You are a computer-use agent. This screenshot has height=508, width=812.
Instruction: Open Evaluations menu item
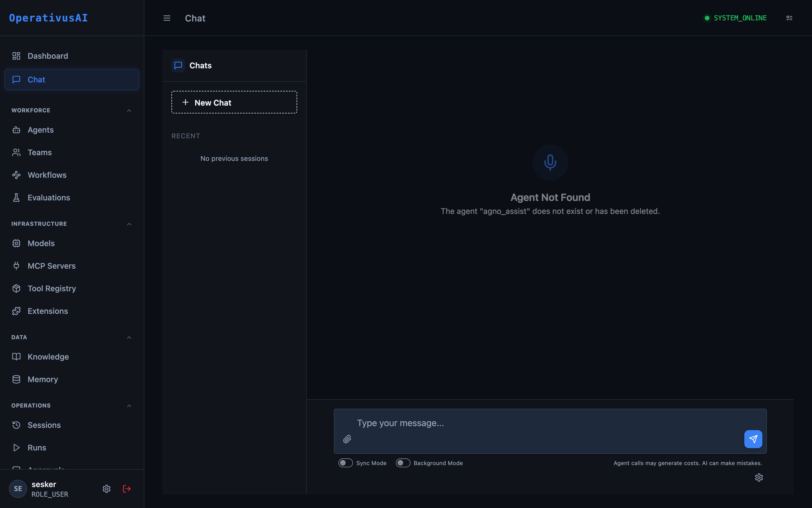[72, 198]
